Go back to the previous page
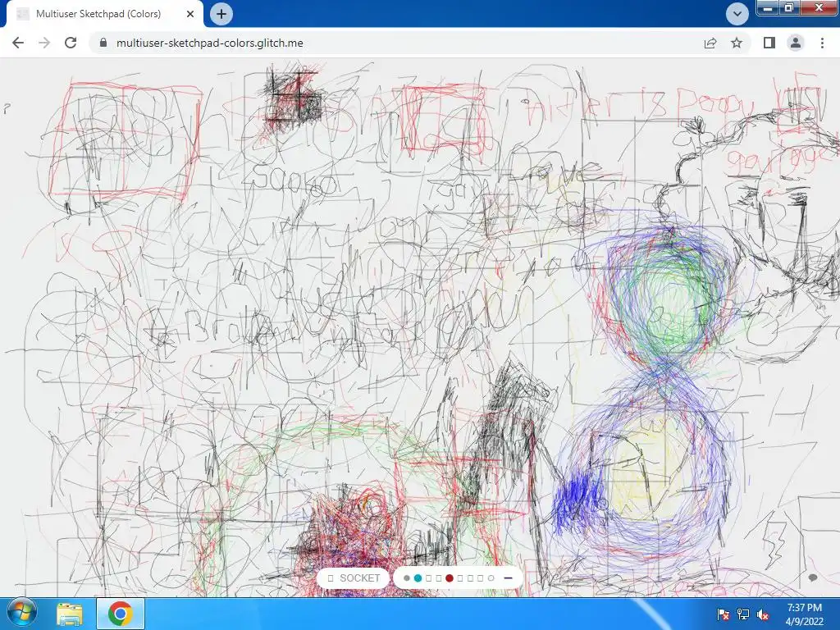The width and height of the screenshot is (840, 630). (18, 43)
